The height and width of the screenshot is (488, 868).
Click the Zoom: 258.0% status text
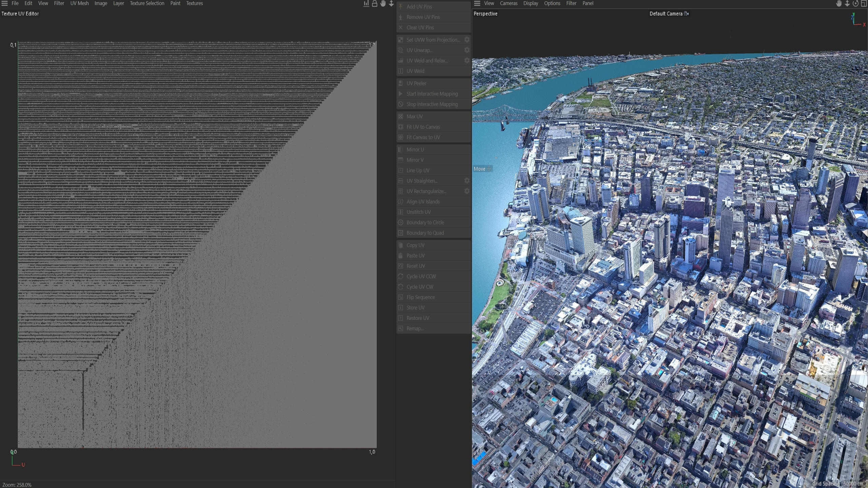[17, 485]
